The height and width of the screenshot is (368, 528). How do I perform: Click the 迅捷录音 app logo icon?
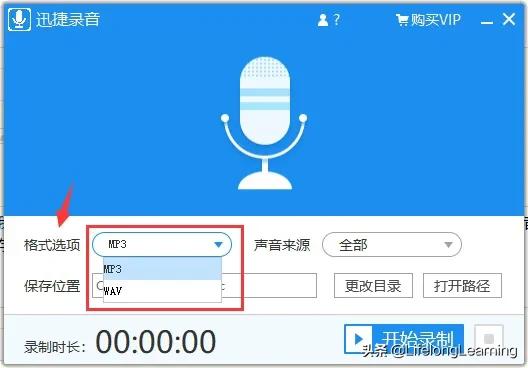pos(20,20)
